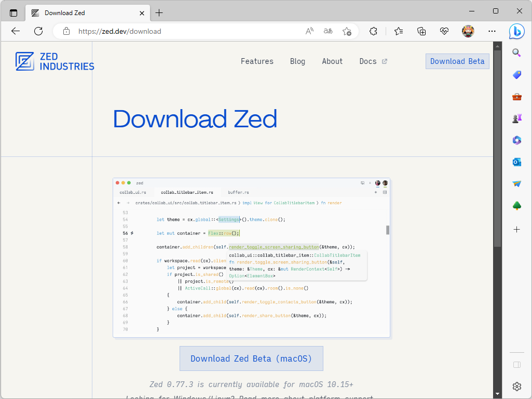Open the Ecosia tree icon in the sidebar
Image resolution: width=532 pixels, height=399 pixels.
[x=516, y=205]
